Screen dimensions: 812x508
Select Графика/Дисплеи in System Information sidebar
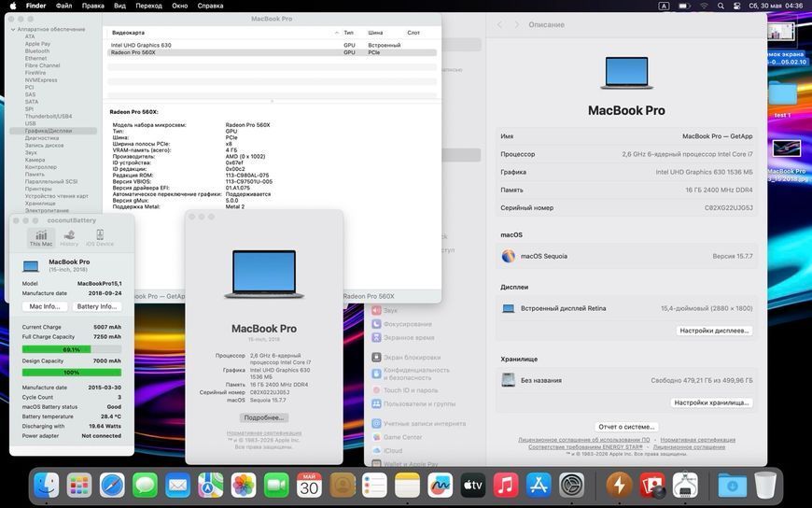[x=53, y=131]
